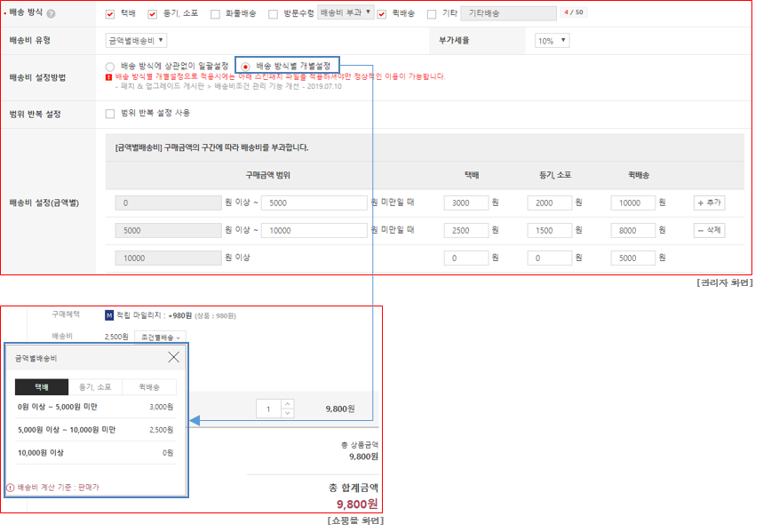Click the 택배 fee field showing 2500

pos(466,231)
